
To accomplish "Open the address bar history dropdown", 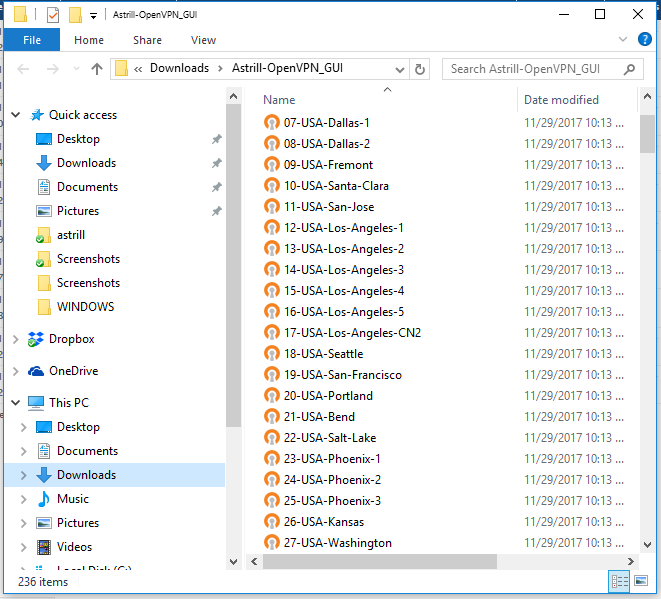I will tap(400, 70).
